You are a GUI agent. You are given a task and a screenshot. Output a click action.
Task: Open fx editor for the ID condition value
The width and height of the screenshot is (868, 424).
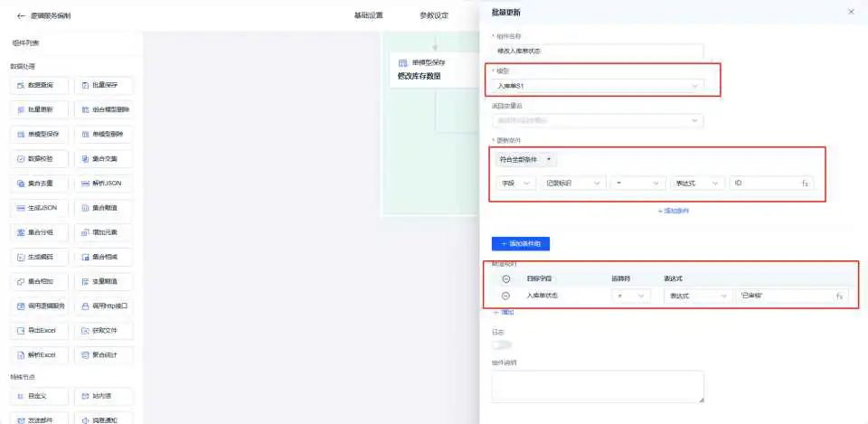pos(805,184)
